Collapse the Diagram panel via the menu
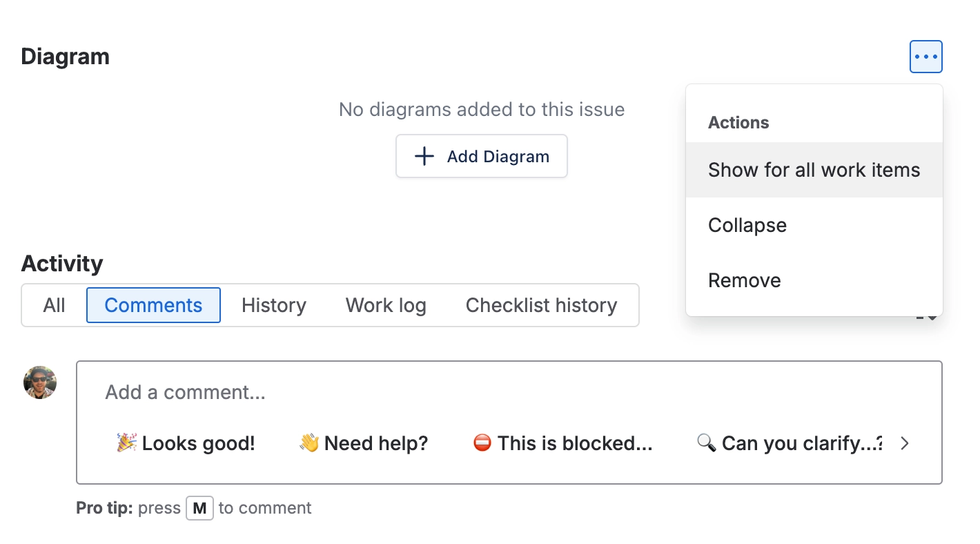The image size is (980, 544). point(747,225)
